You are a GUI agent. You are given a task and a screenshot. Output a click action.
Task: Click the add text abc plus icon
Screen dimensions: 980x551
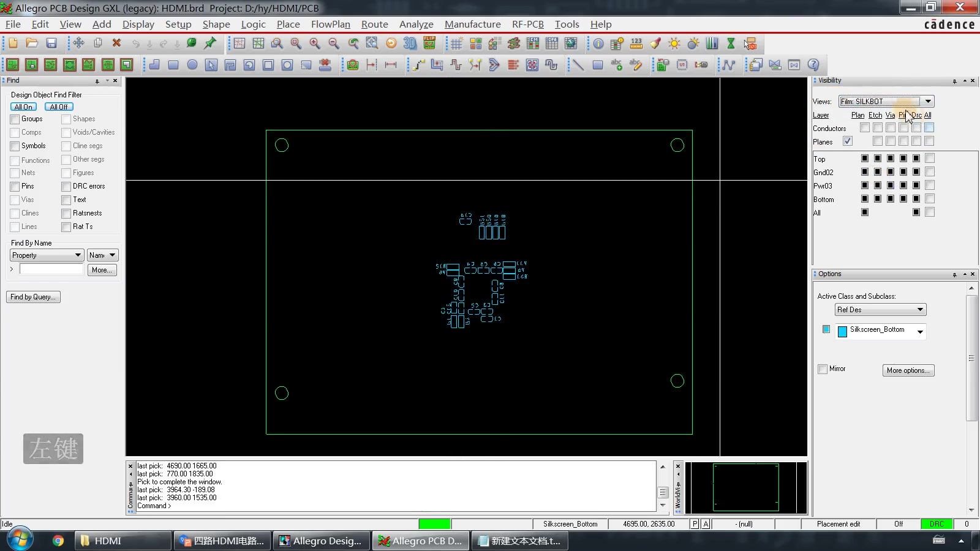[x=617, y=65]
